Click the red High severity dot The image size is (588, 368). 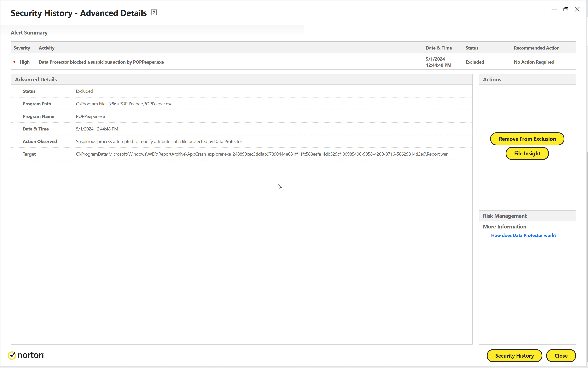[14, 62]
